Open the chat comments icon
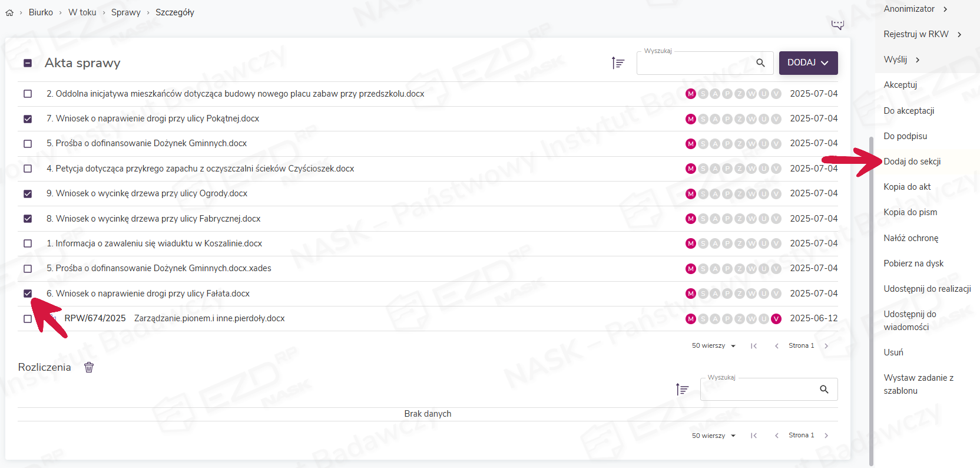Image resolution: width=980 pixels, height=468 pixels. coord(837,25)
